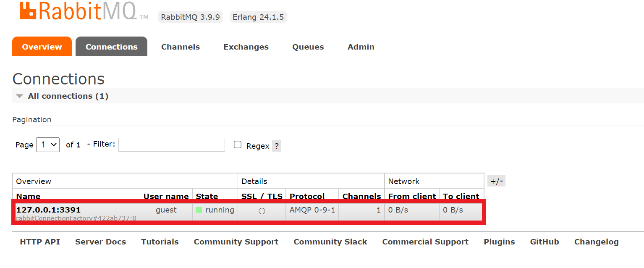Click the Regex help question mark
Screen dimensions: 644x268
pyautogui.click(x=276, y=146)
